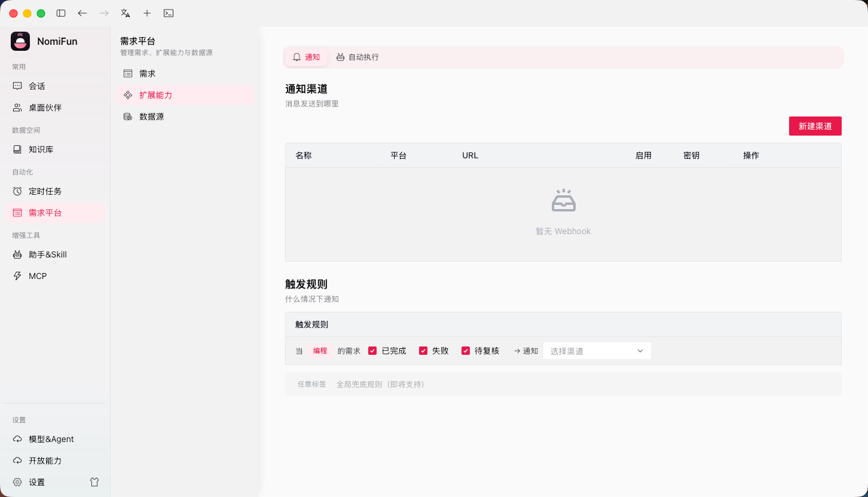Open MCP in sidebar

pos(55,276)
